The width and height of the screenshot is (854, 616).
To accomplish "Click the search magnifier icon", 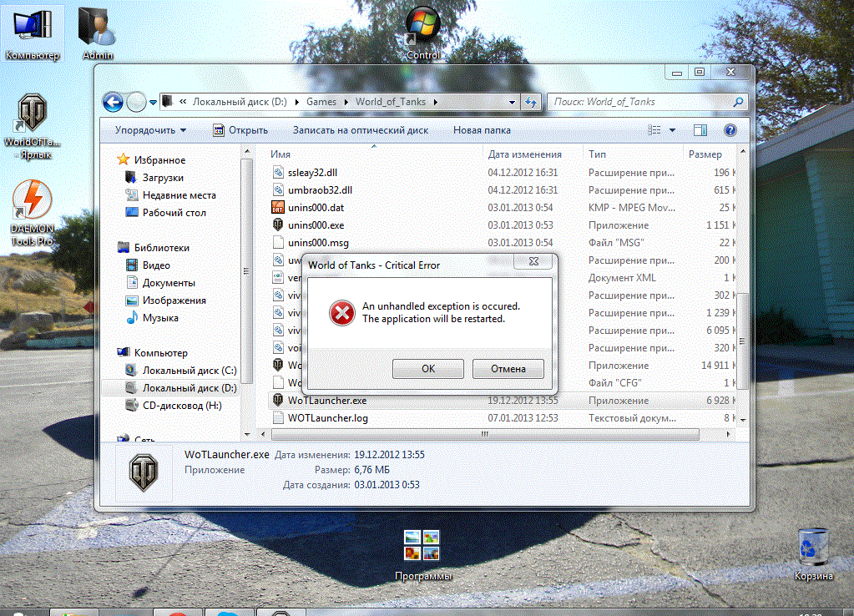I will [x=739, y=102].
